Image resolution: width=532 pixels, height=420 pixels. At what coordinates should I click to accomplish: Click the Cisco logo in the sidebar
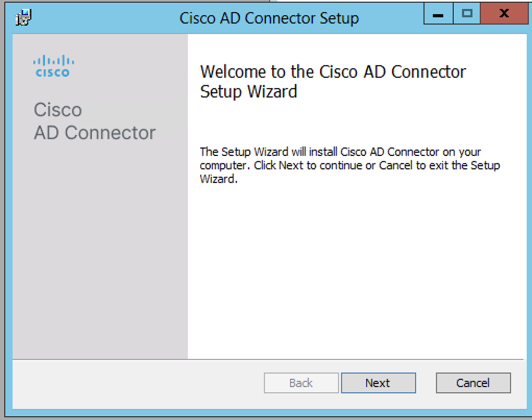[x=54, y=66]
